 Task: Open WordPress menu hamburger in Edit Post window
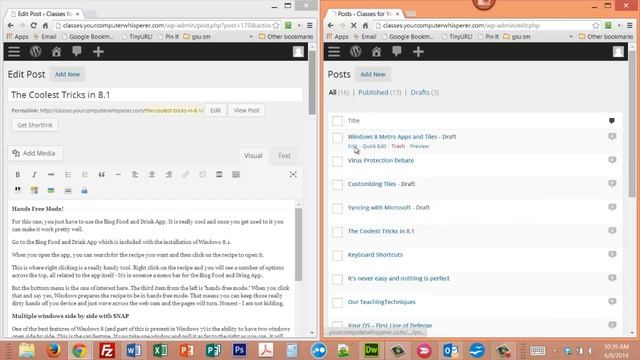14,51
